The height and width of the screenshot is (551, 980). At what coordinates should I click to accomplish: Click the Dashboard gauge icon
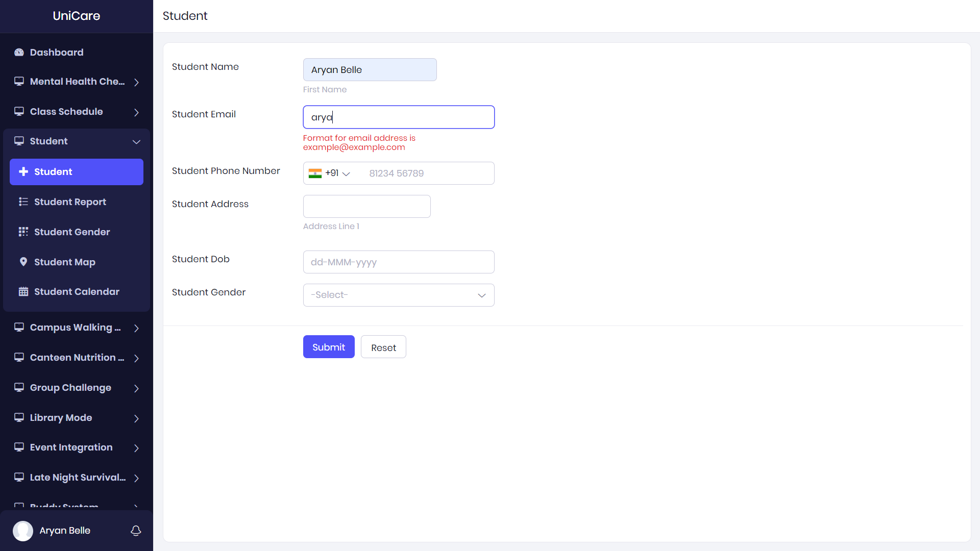[19, 53]
